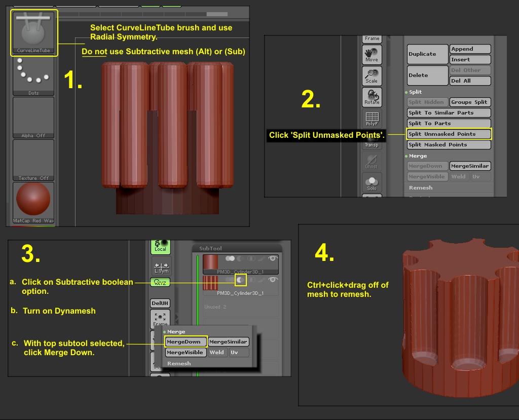Hide top subtool with eye icon
519x420 pixels.
(x=272, y=258)
